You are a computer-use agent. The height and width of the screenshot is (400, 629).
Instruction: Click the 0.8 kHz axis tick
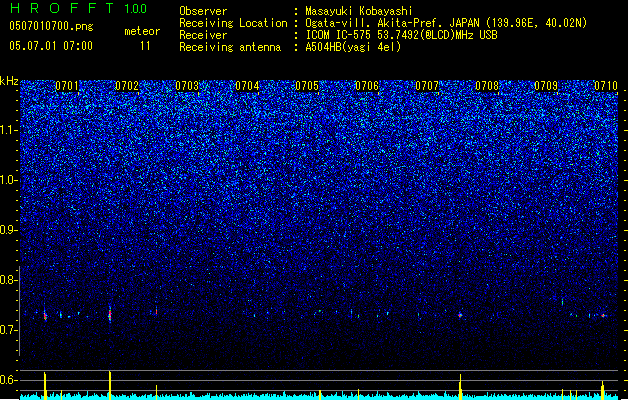[x=9, y=280]
